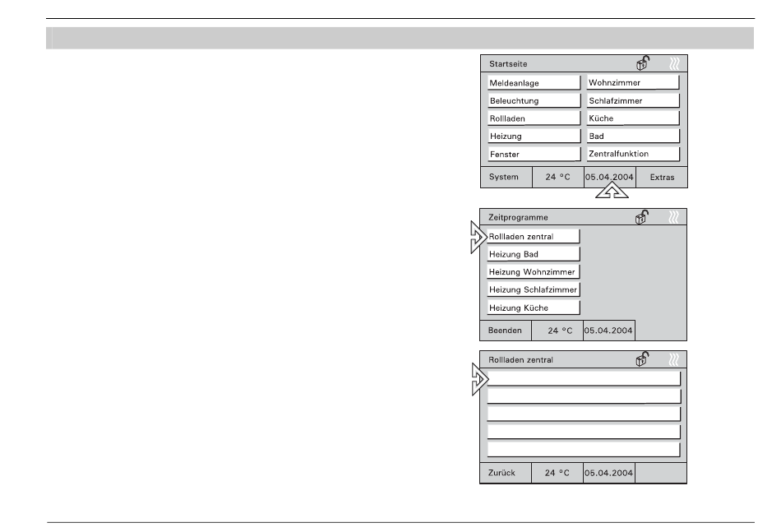Open Rollladen on the Startseite panel
781x532 pixels.
(x=534, y=118)
